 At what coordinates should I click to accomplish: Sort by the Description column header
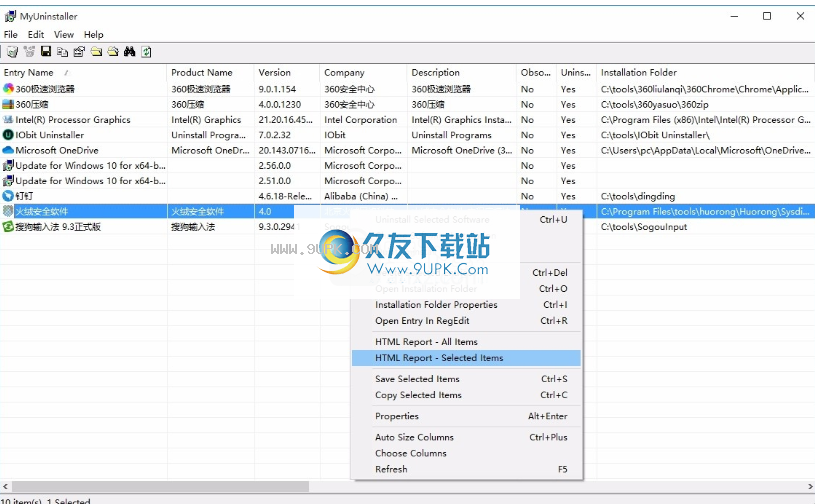pyautogui.click(x=462, y=73)
